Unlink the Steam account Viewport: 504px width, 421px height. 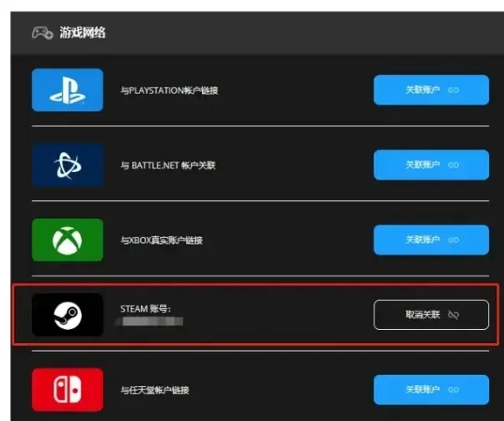click(431, 315)
